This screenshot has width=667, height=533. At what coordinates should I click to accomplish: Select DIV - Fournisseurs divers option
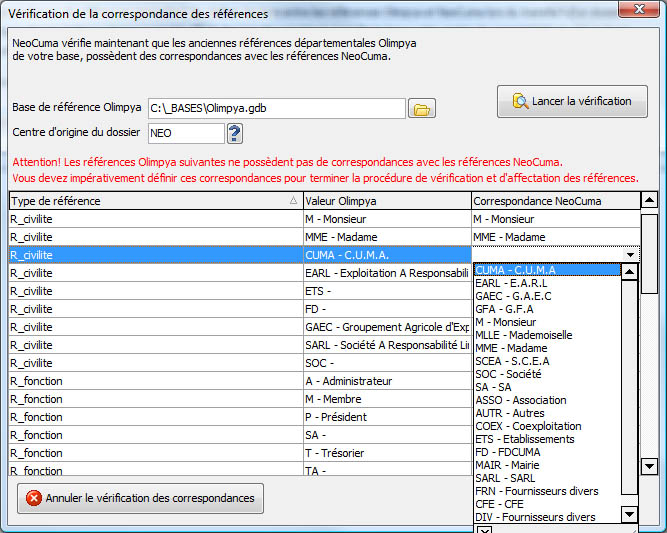click(547, 517)
